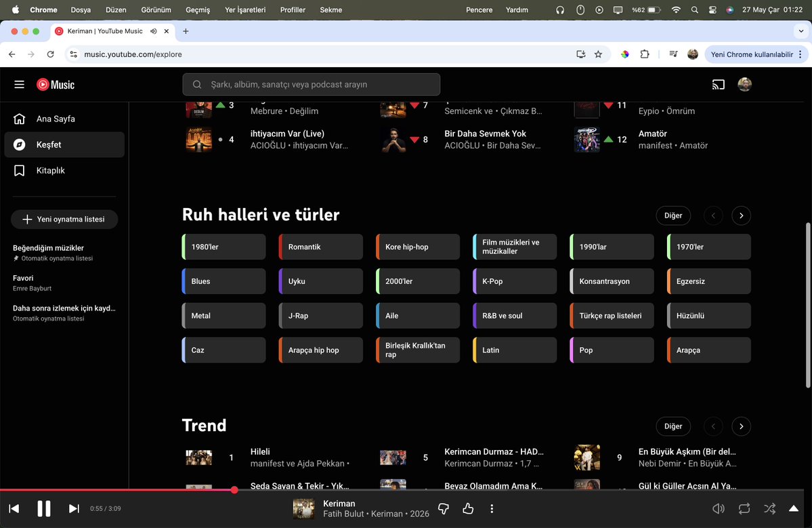The height and width of the screenshot is (528, 812).
Task: Skip to next track
Action: coord(74,508)
